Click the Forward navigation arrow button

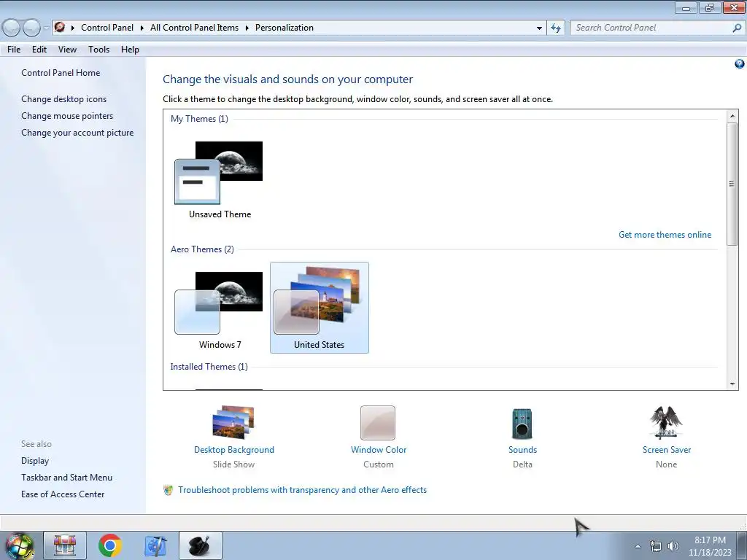point(31,28)
